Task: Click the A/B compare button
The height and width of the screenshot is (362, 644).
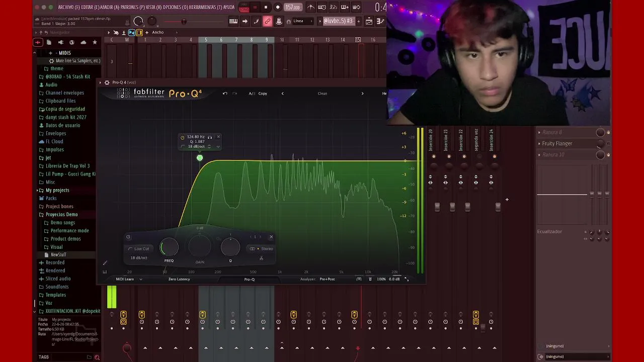Action: 252,94
